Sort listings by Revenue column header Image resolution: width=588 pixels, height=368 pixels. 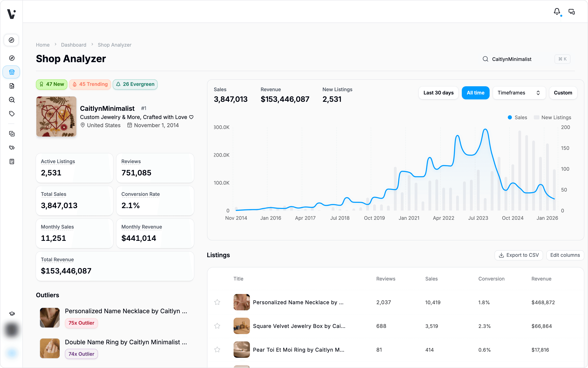[541, 279]
